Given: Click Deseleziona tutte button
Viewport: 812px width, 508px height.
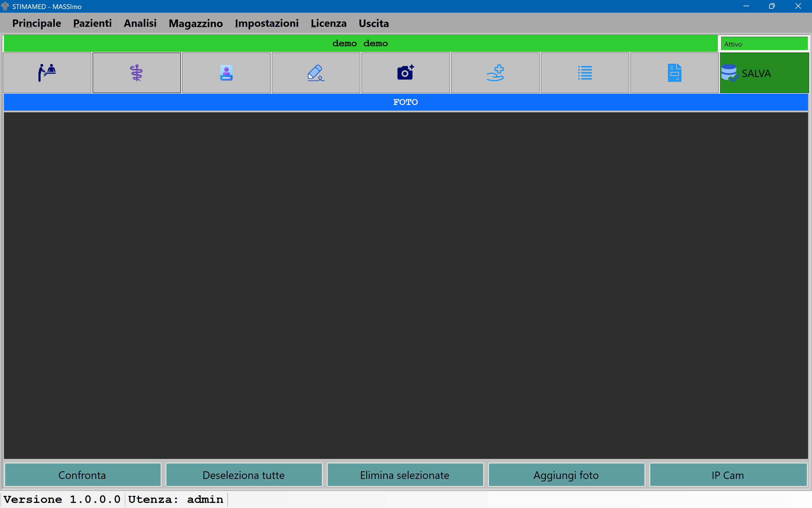Looking at the screenshot, I should pos(244,475).
